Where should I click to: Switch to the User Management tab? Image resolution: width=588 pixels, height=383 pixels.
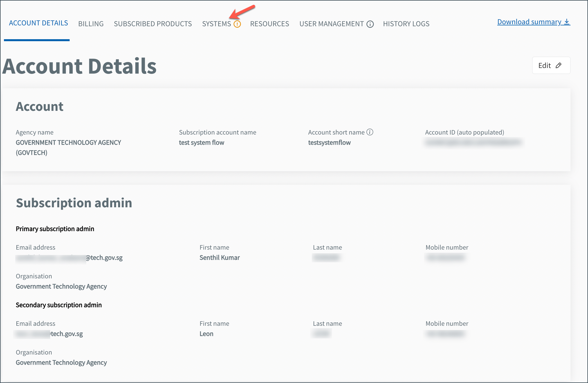pos(331,24)
